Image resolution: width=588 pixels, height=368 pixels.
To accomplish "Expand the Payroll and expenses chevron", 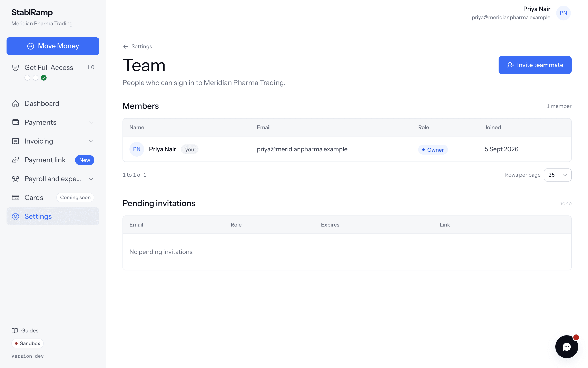I will pyautogui.click(x=91, y=179).
